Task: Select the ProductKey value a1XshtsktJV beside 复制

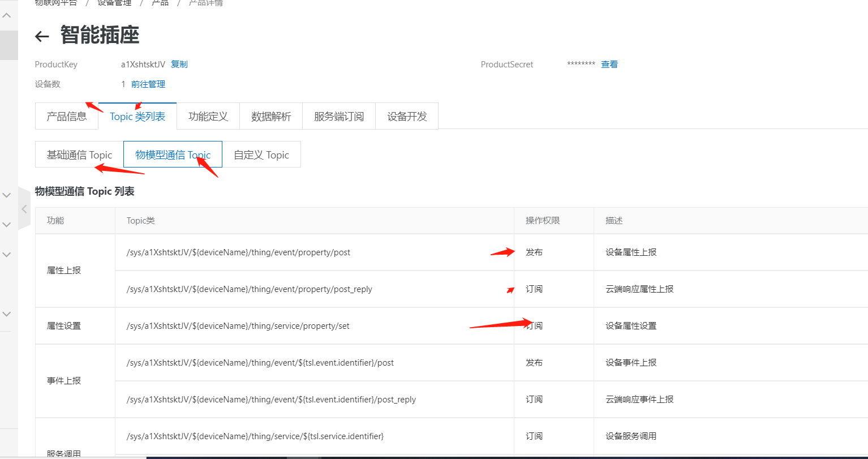Action: point(143,65)
